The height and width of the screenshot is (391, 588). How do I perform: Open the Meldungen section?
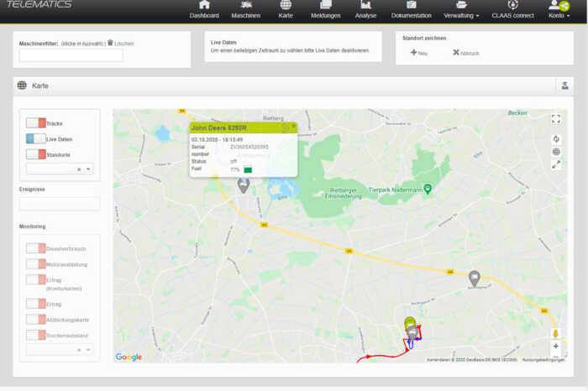click(326, 10)
